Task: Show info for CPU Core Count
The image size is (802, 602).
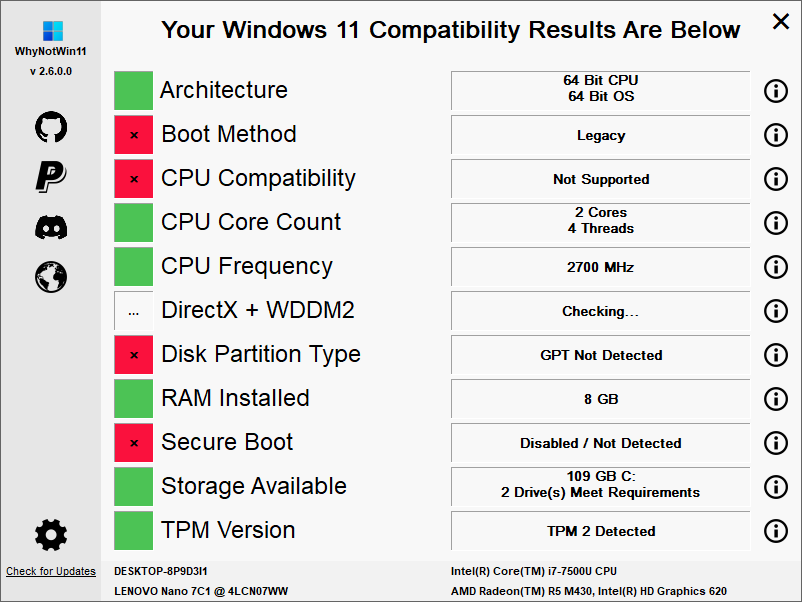Action: tap(776, 223)
